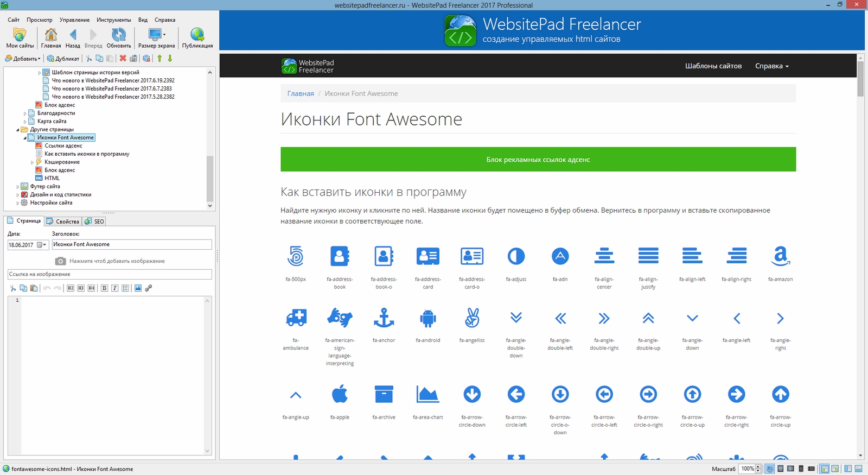Click the Ссылка на изображение field
The height and width of the screenshot is (475, 868).
(110, 274)
